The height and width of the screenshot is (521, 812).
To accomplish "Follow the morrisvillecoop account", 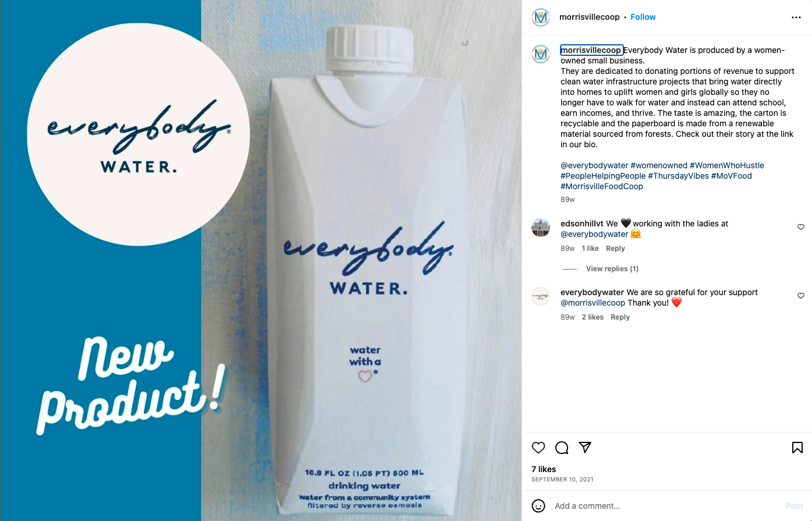I will click(x=643, y=17).
